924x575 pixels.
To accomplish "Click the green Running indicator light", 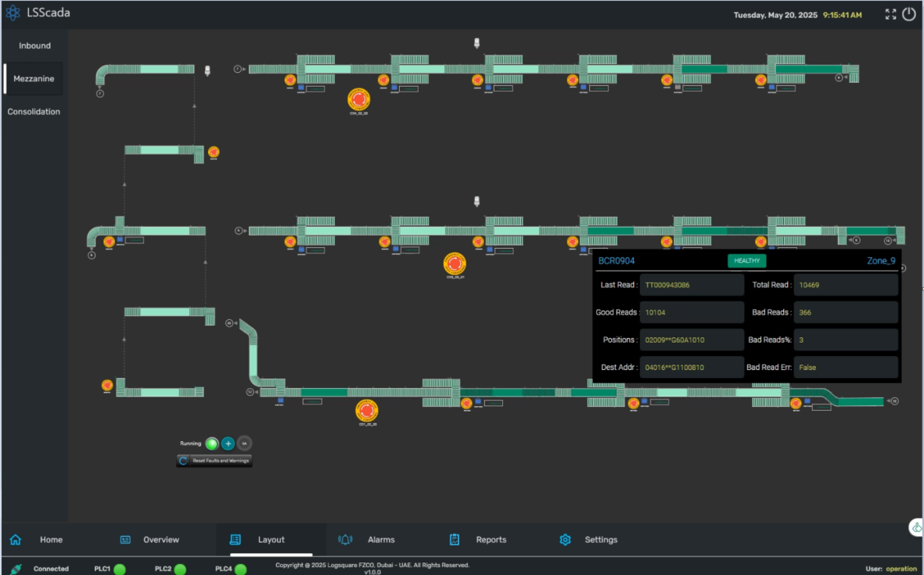I will pos(212,444).
